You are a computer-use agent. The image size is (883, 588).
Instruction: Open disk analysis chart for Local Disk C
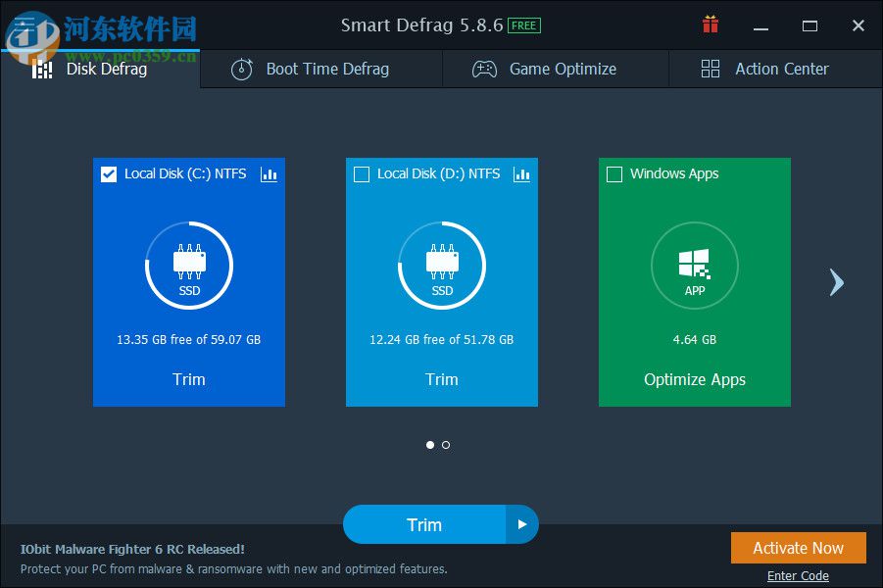coord(269,173)
